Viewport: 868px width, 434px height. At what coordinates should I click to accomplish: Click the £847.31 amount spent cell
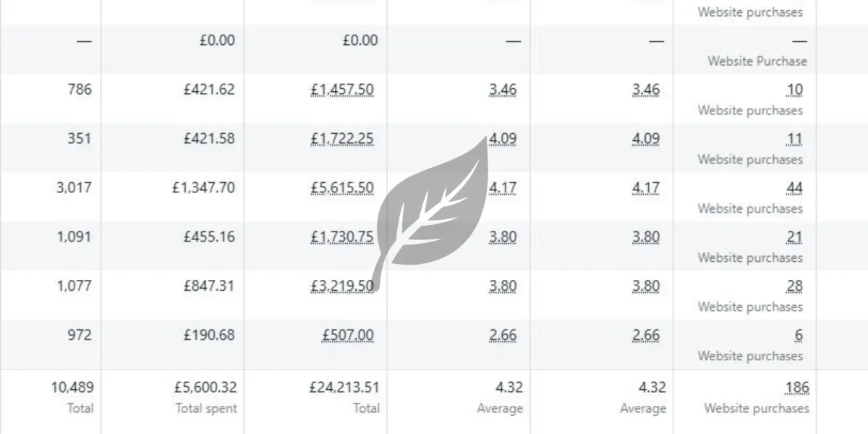209,286
